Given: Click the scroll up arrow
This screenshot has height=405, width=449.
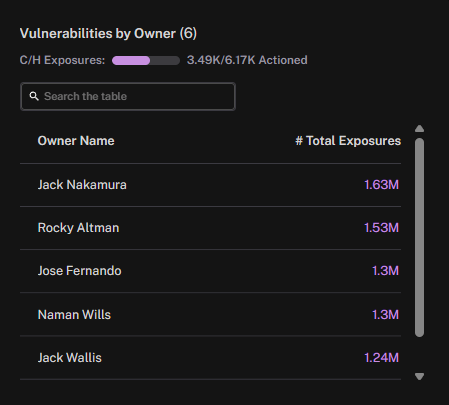Looking at the screenshot, I should tap(419, 129).
